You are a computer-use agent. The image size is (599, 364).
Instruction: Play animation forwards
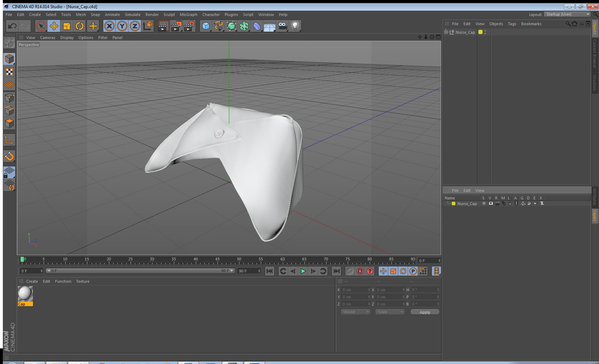pyautogui.click(x=303, y=271)
